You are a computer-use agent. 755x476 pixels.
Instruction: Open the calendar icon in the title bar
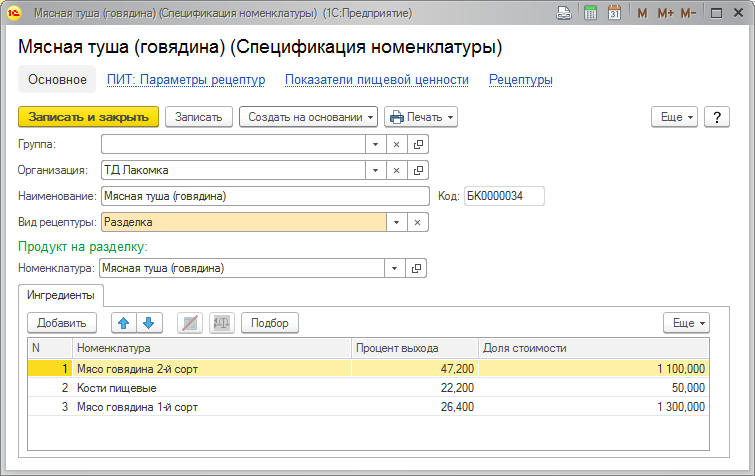614,14
